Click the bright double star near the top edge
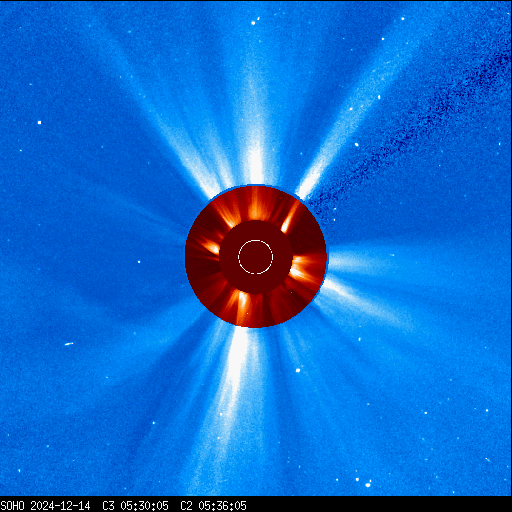512x512 pixels. pyautogui.click(x=255, y=22)
